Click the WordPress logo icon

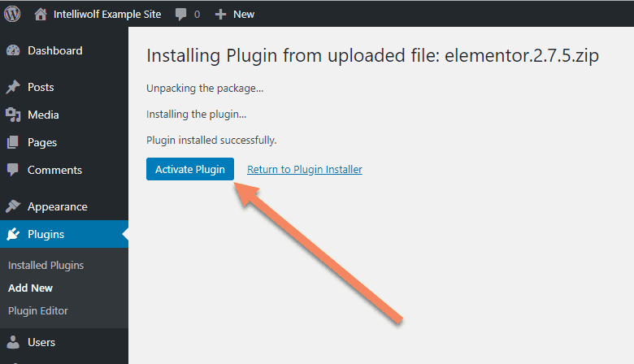pos(12,14)
